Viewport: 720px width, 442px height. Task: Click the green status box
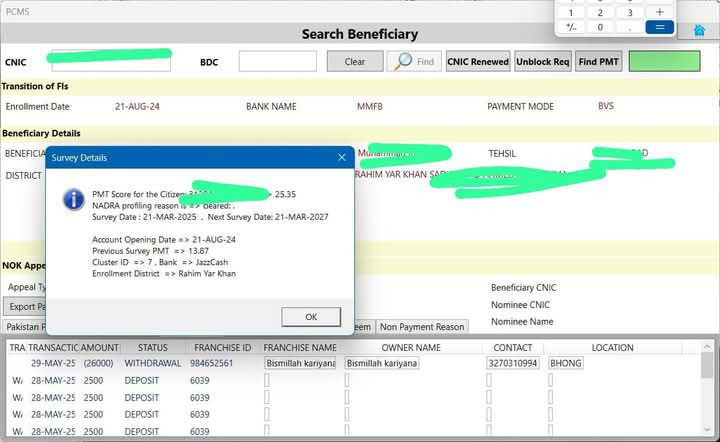(664, 61)
